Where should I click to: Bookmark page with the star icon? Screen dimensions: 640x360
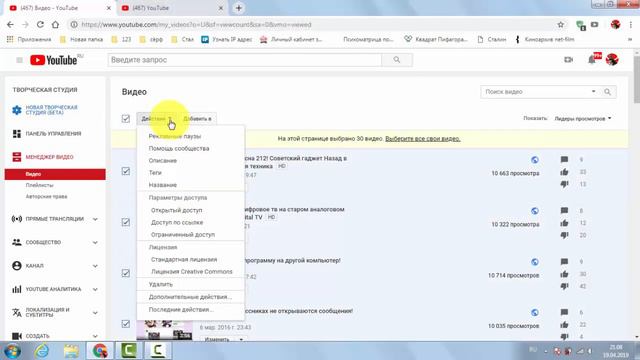560,24
